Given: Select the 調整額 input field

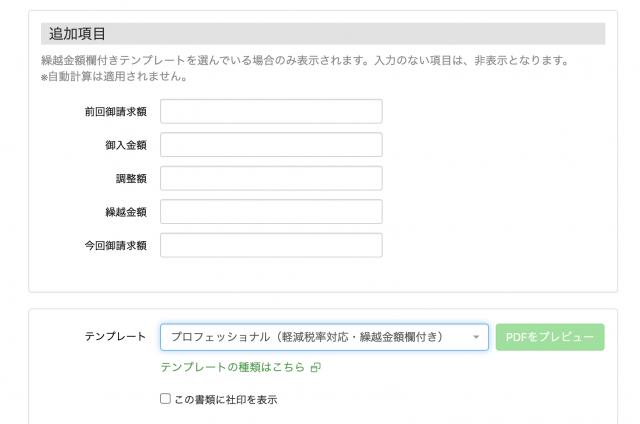Looking at the screenshot, I should 271,178.
